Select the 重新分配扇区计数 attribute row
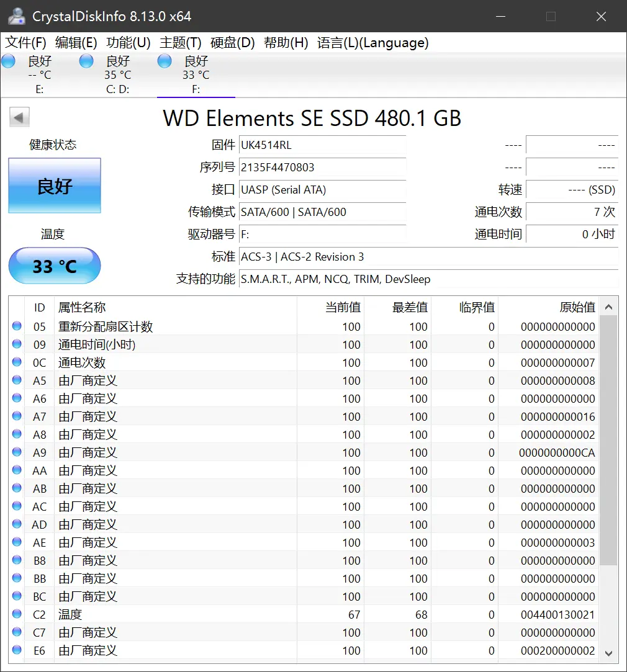This screenshot has height=672, width=627. 304,326
